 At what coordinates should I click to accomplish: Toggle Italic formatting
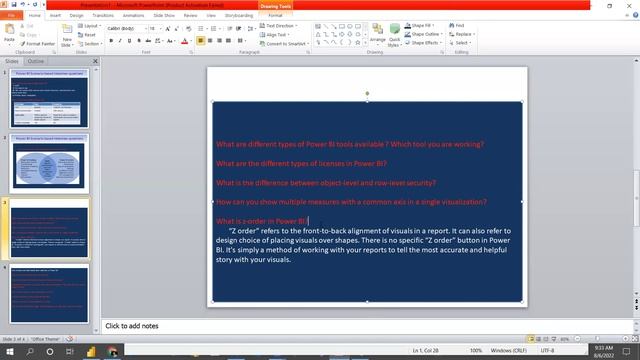coord(120,41)
